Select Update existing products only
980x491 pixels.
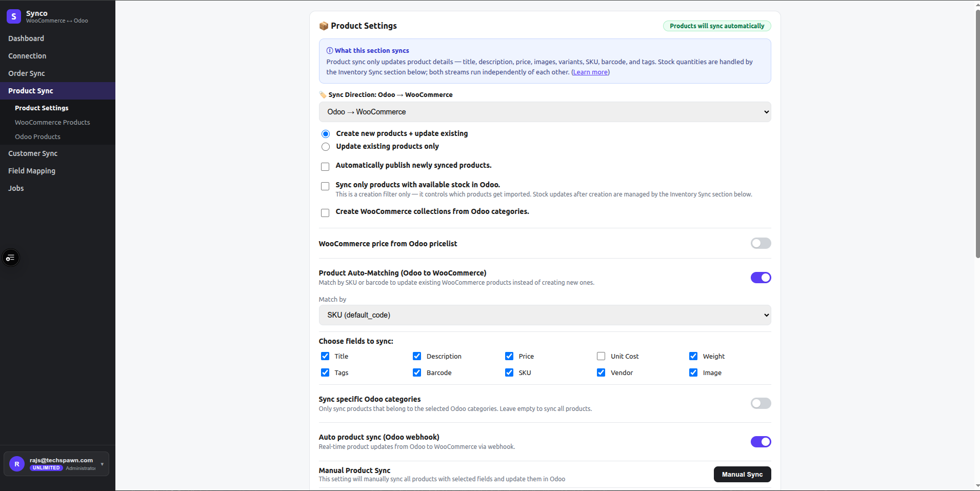pyautogui.click(x=326, y=147)
